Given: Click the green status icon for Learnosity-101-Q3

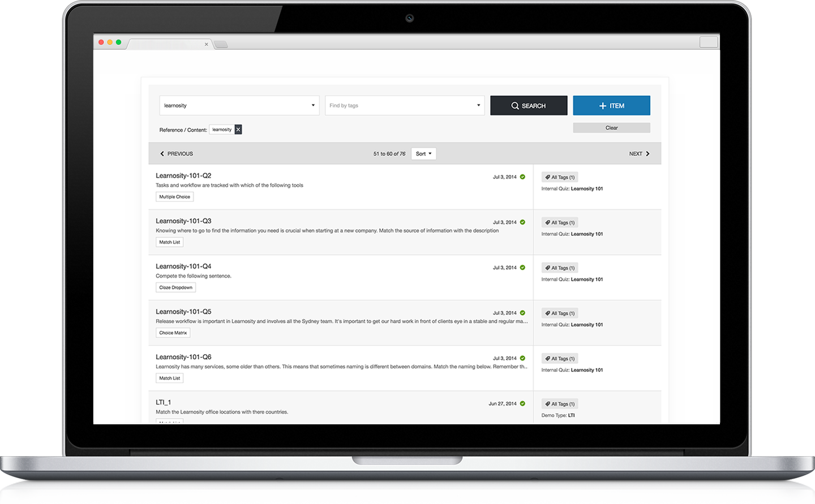Looking at the screenshot, I should [522, 222].
